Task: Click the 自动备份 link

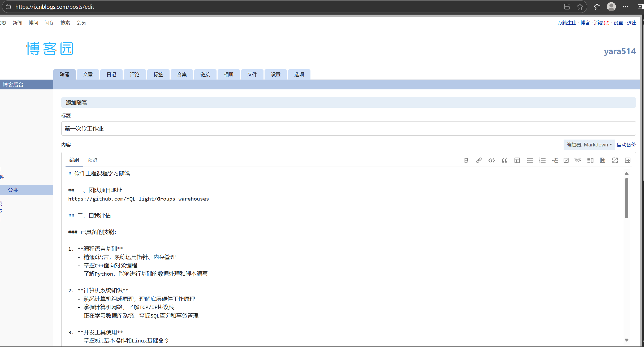Action: (626, 145)
